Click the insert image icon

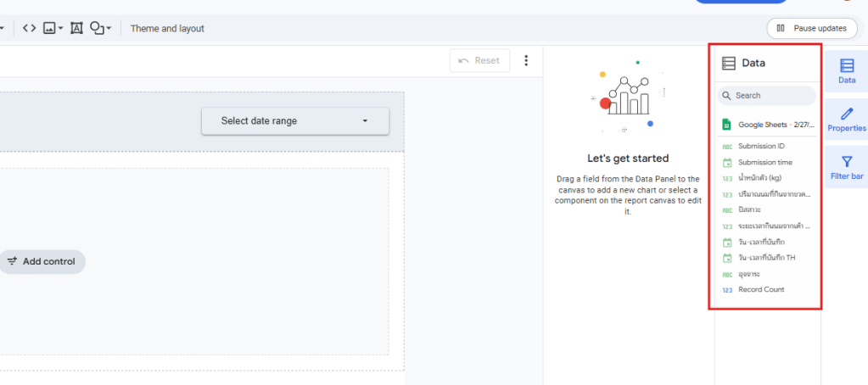50,28
